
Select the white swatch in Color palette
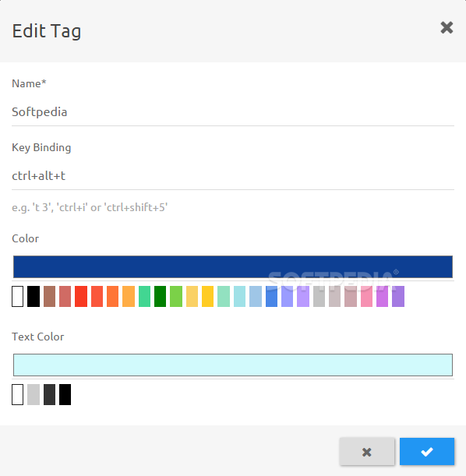click(x=18, y=296)
